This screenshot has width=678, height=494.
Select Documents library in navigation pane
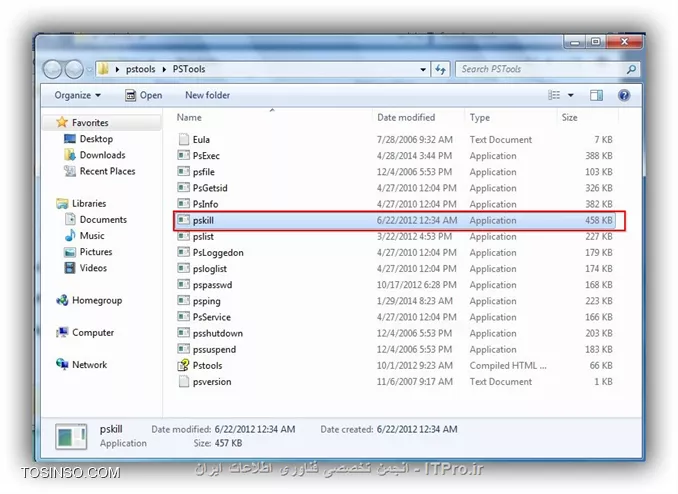[103, 219]
